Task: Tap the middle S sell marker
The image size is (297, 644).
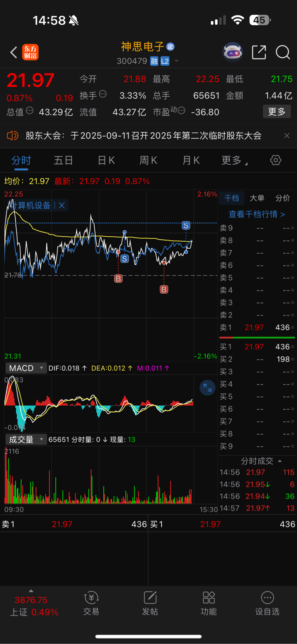Action: click(125, 259)
